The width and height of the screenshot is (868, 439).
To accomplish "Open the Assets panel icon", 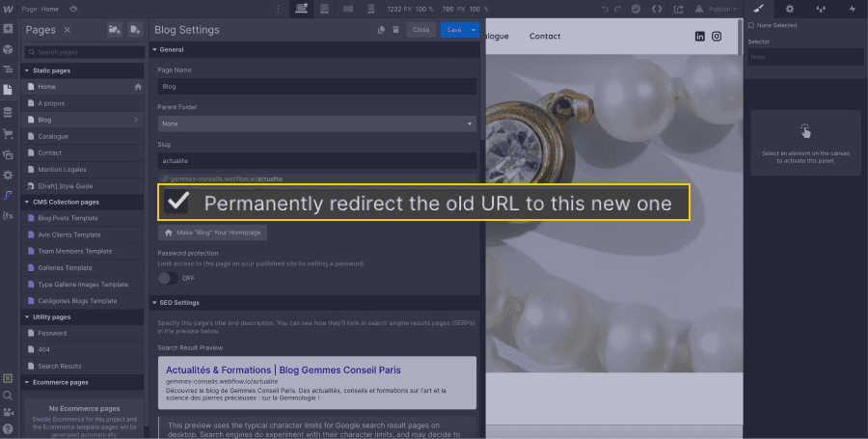I will tap(8, 155).
